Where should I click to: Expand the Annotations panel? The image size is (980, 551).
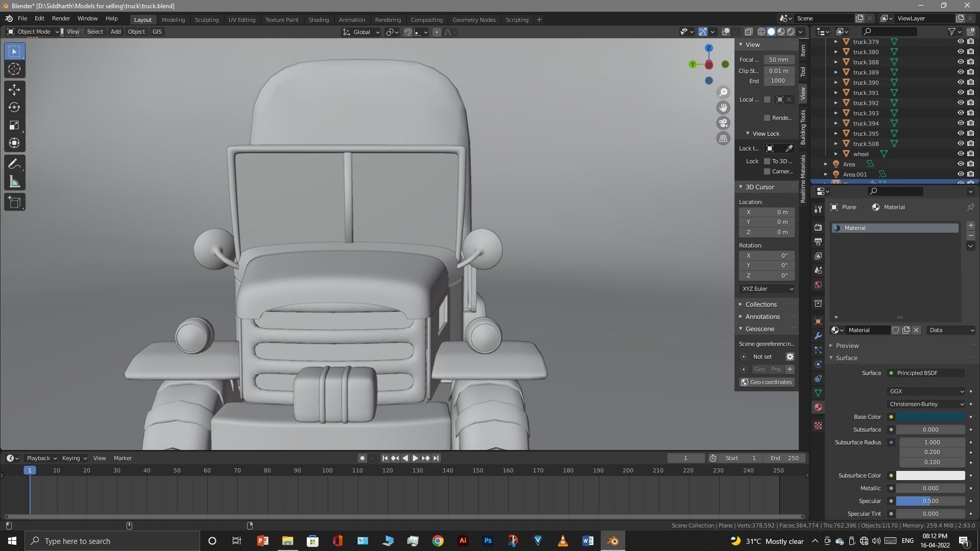[x=762, y=317]
